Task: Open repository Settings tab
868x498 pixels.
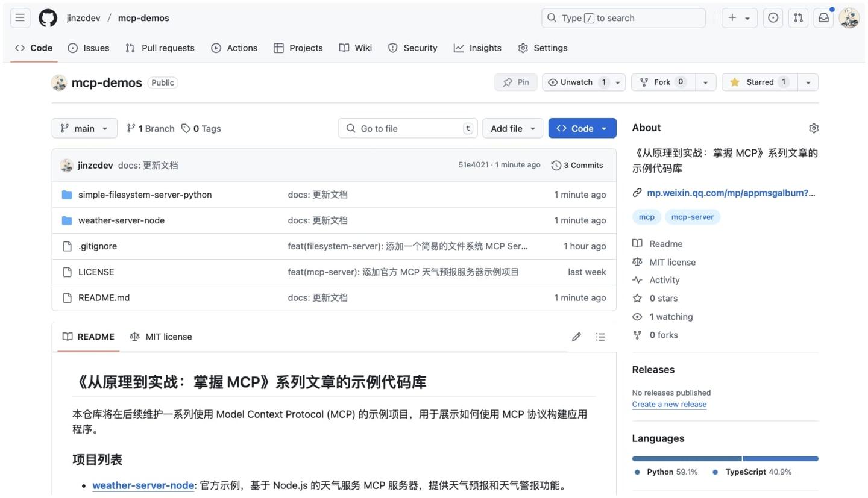Action: pos(542,48)
